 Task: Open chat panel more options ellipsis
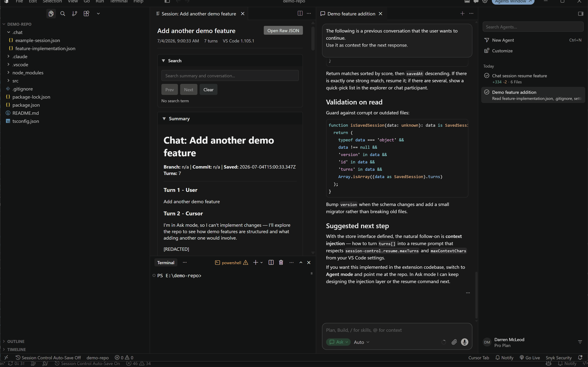point(471,13)
